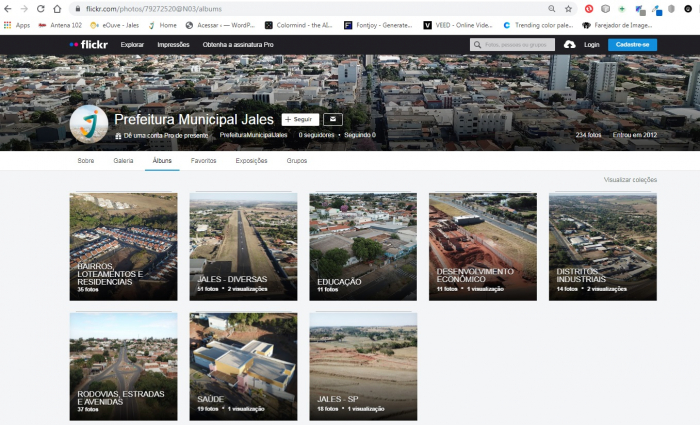Open Rodovias, Estradas e Avenidas album
The image size is (700, 425).
pyautogui.click(x=123, y=367)
